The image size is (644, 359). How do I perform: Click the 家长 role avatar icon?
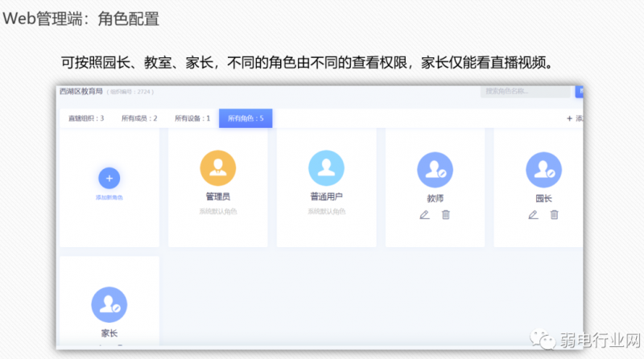(x=109, y=304)
